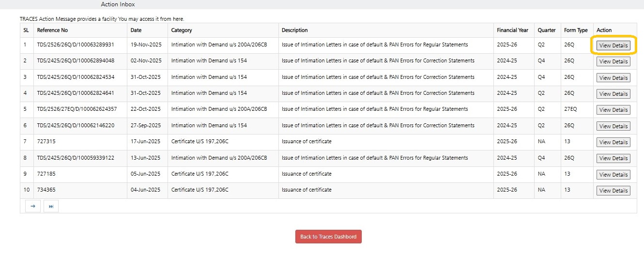Image resolution: width=644 pixels, height=254 pixels.
Task: View Details for certificate 727185
Action: click(x=613, y=175)
